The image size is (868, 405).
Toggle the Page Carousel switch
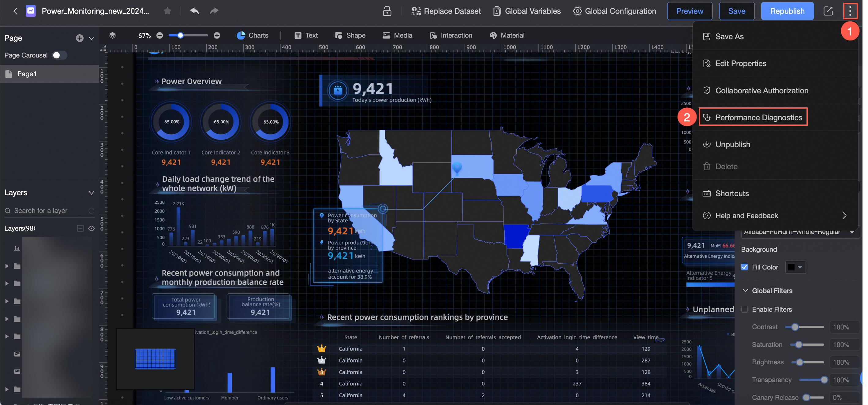[x=59, y=55]
